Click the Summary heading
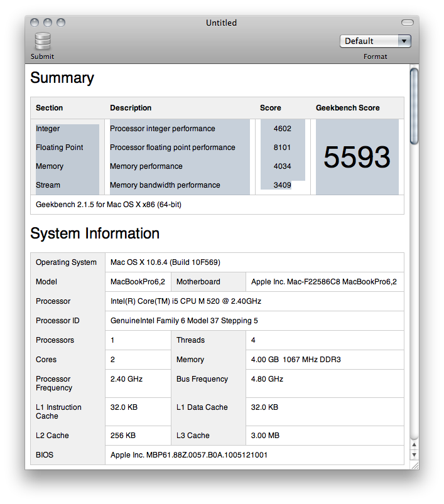Viewport: 444px width, 504px height. point(62,78)
